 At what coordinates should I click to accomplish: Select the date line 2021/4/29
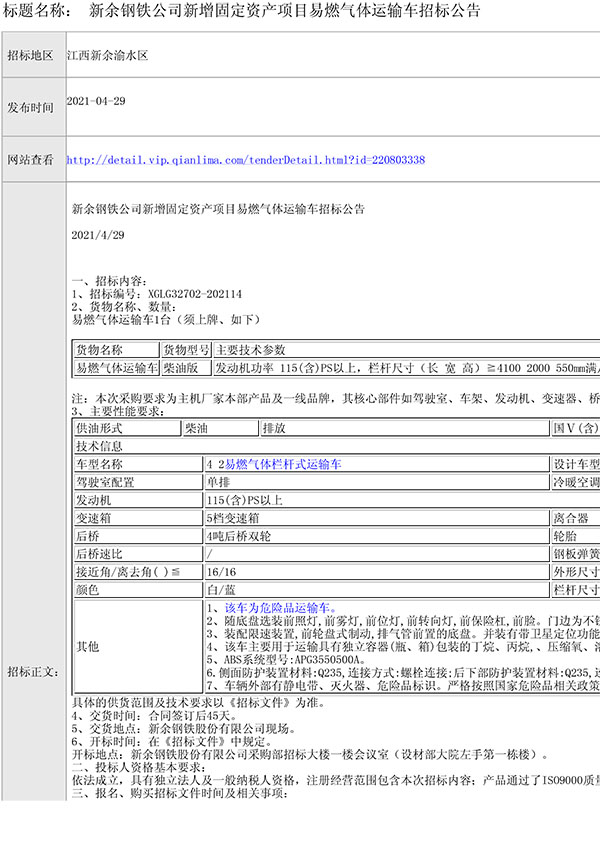click(x=98, y=235)
